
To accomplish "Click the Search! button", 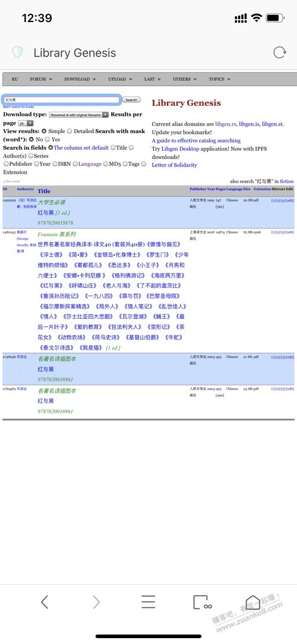I will coord(131,100).
